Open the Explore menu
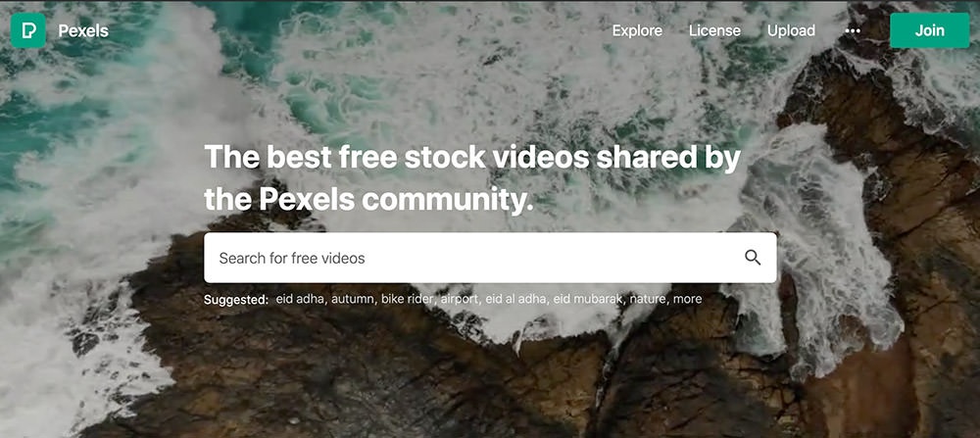Image resolution: width=980 pixels, height=438 pixels. click(x=637, y=30)
